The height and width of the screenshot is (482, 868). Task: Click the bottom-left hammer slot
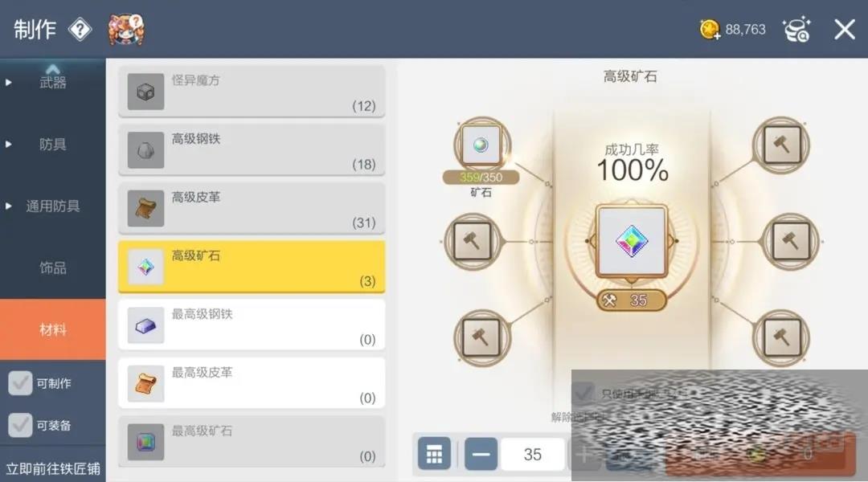[x=481, y=337]
